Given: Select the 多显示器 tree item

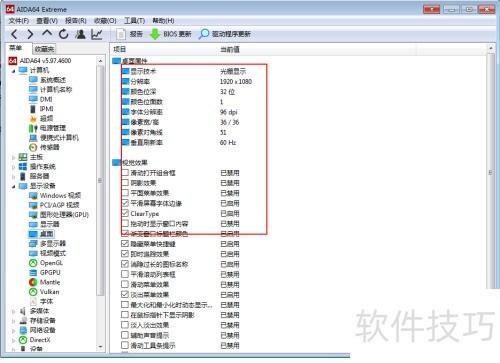Looking at the screenshot, I should pyautogui.click(x=47, y=244).
